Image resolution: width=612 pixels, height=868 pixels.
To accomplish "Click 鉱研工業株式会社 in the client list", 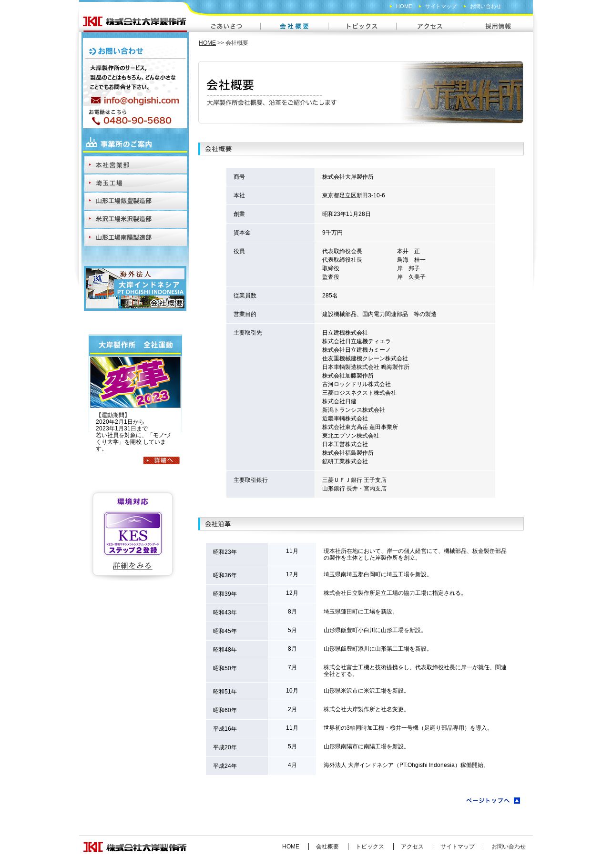I will tap(345, 461).
